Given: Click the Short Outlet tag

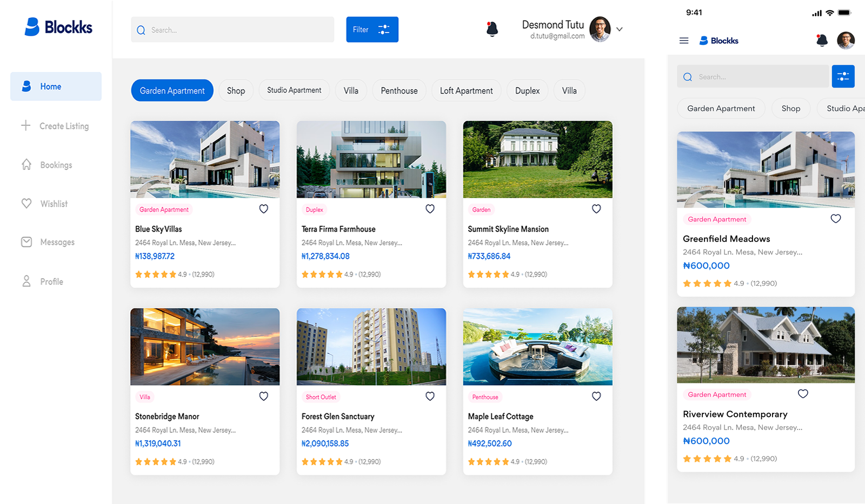Looking at the screenshot, I should (321, 397).
